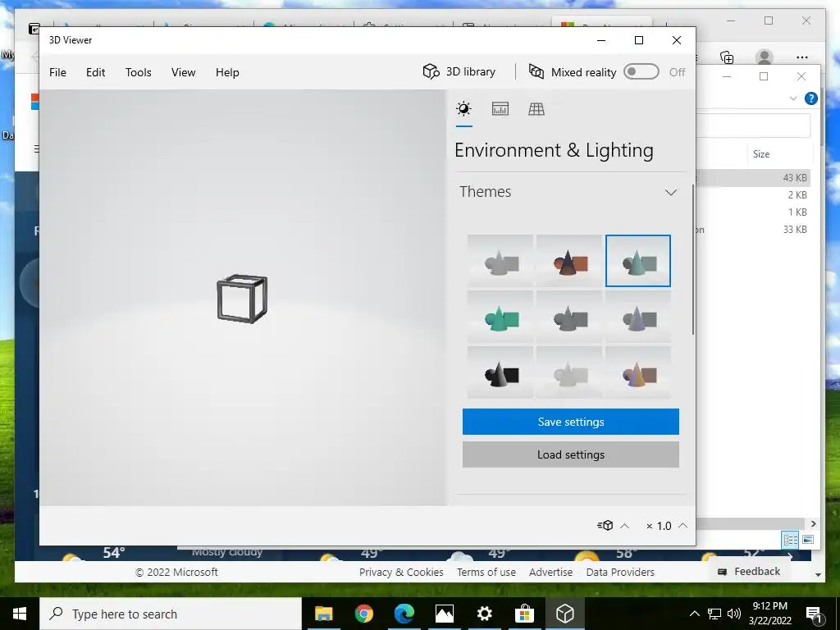Screen dimensions: 840x630
Task: Open the Edit menu
Action: (x=95, y=72)
